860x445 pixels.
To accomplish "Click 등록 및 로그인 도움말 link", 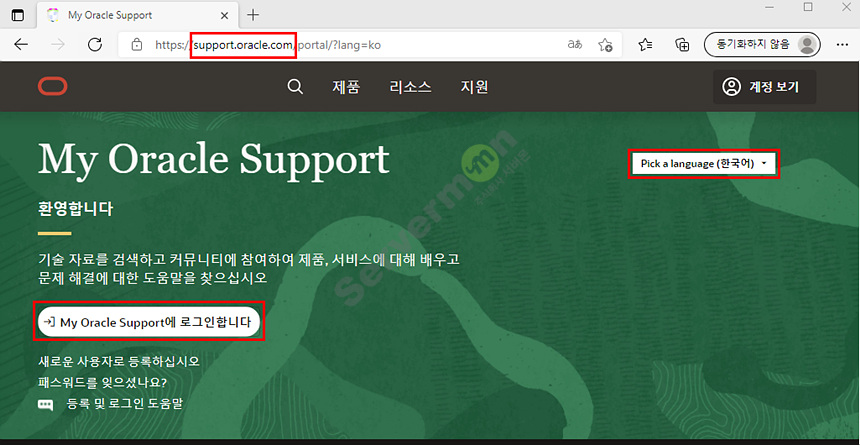I will [x=124, y=404].
